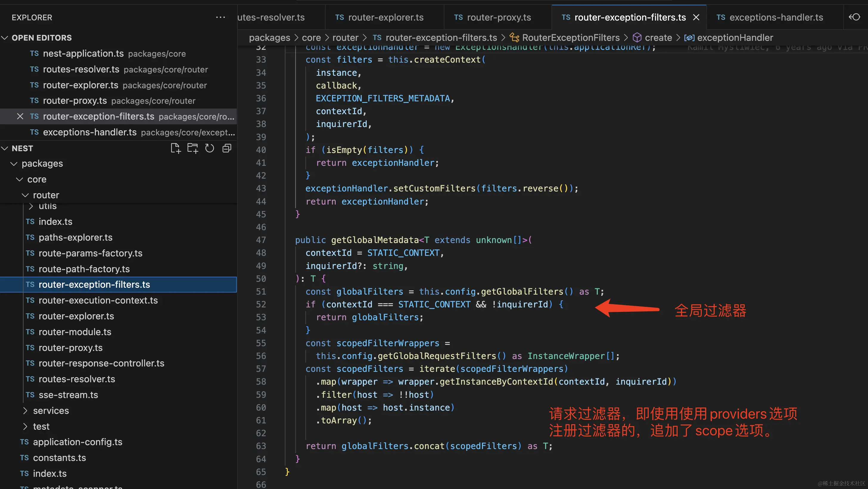The width and height of the screenshot is (868, 489).
Task: Collapse the NEST workspace section
Action: 5,148
